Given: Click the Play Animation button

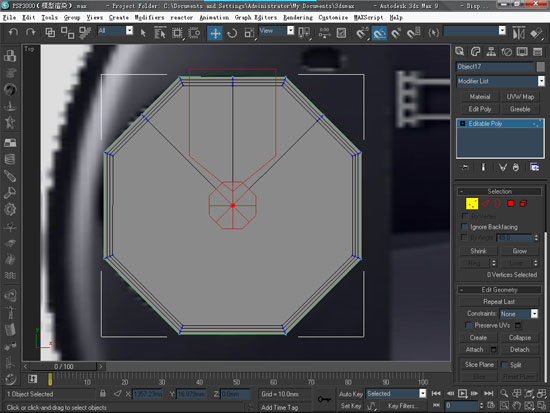Looking at the screenshot, I should coord(462,393).
